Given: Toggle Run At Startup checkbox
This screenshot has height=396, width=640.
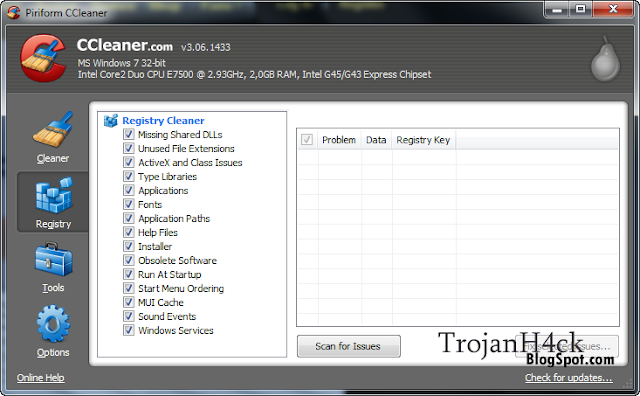Looking at the screenshot, I should tap(129, 274).
